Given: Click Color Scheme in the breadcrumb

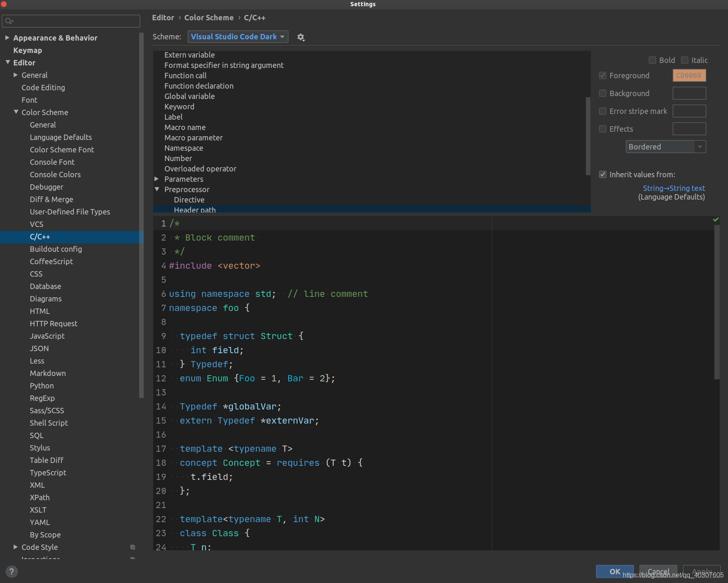Looking at the screenshot, I should [209, 17].
